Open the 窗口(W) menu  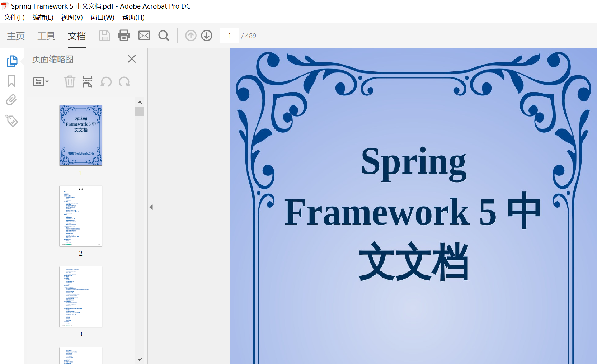click(x=103, y=18)
